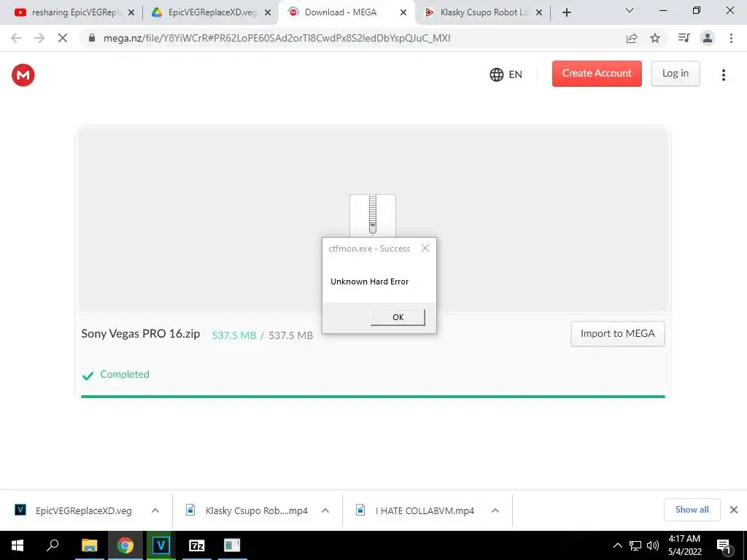Close the ctfmon.exe error dialog

click(425, 248)
